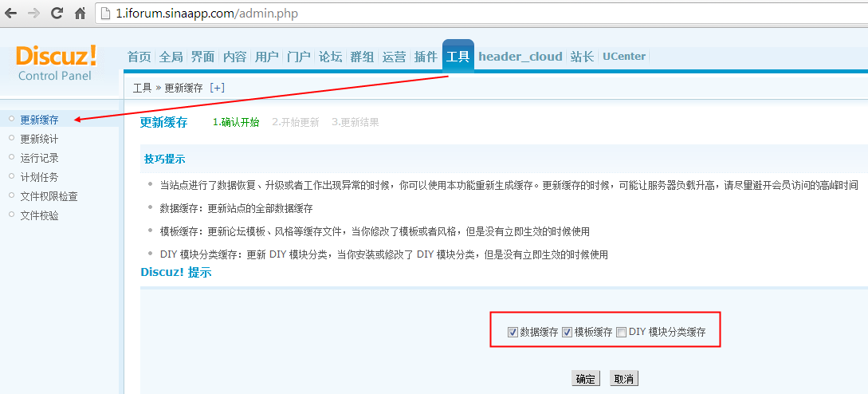The image size is (868, 394).
Task: Click the browser forward arrow icon
Action: point(33,14)
